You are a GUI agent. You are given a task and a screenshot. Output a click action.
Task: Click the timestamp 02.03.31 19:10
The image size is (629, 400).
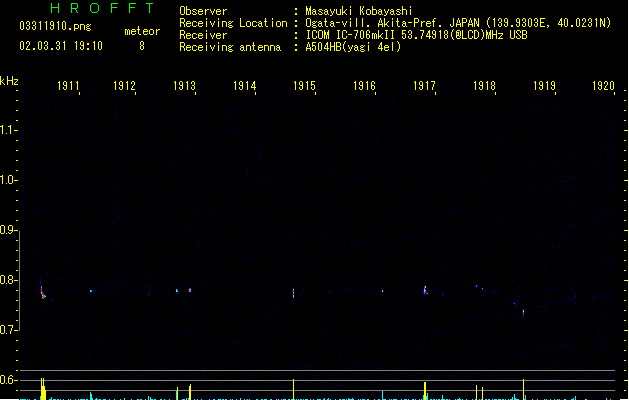tap(61, 46)
